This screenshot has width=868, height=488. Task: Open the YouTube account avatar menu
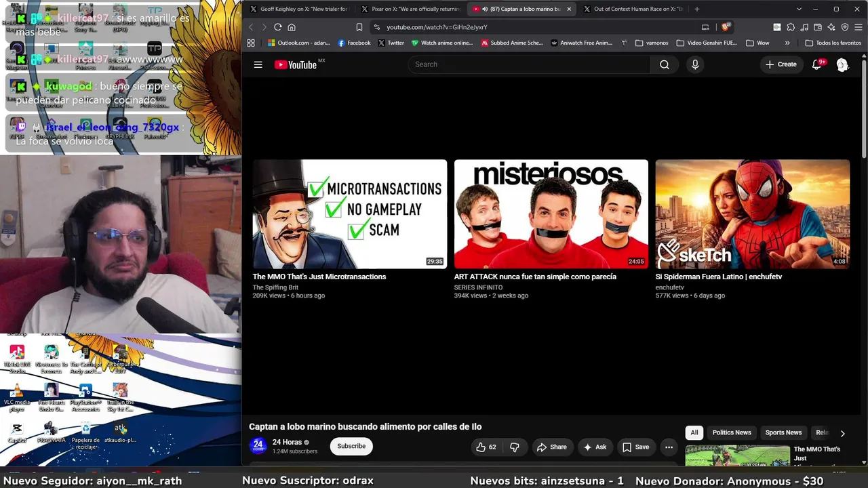click(842, 64)
